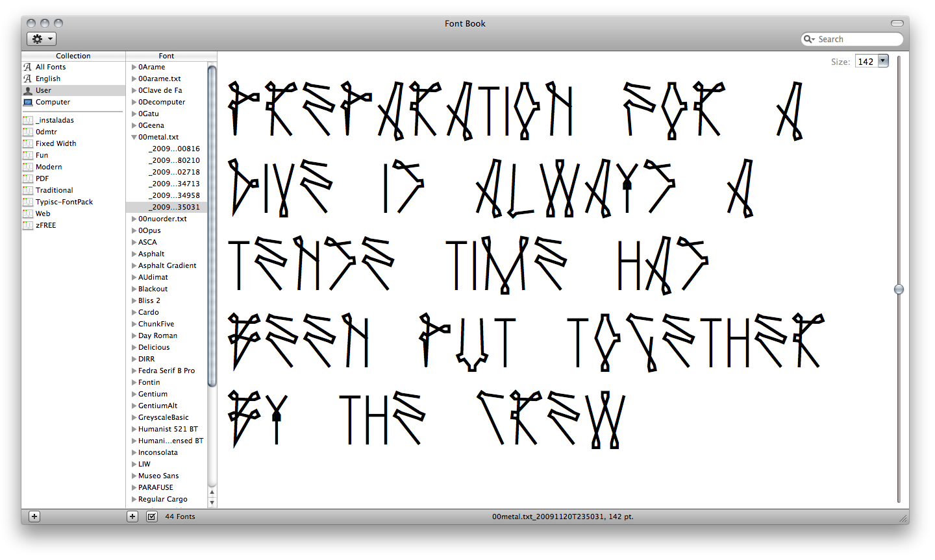Screen dimensions: 935x560
Task: Expand the Museo Sans font family
Action: tap(134, 476)
